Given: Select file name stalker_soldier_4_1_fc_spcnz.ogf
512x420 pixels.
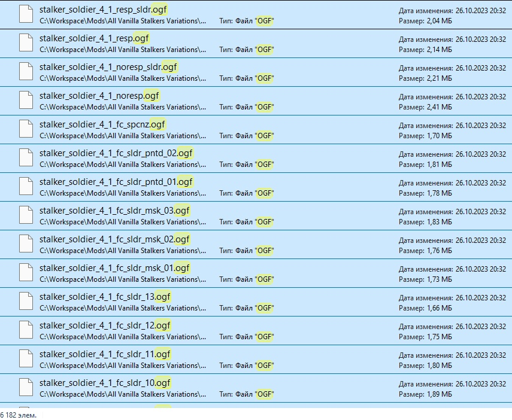Looking at the screenshot, I should [x=102, y=124].
